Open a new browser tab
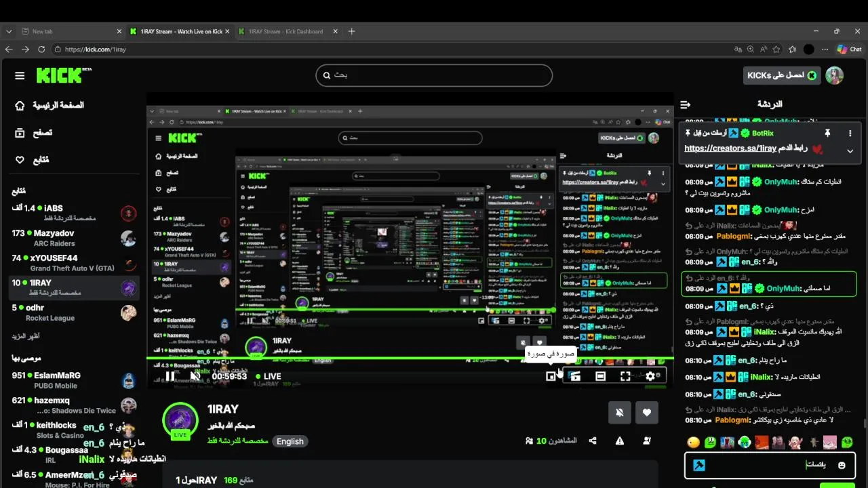 (351, 31)
